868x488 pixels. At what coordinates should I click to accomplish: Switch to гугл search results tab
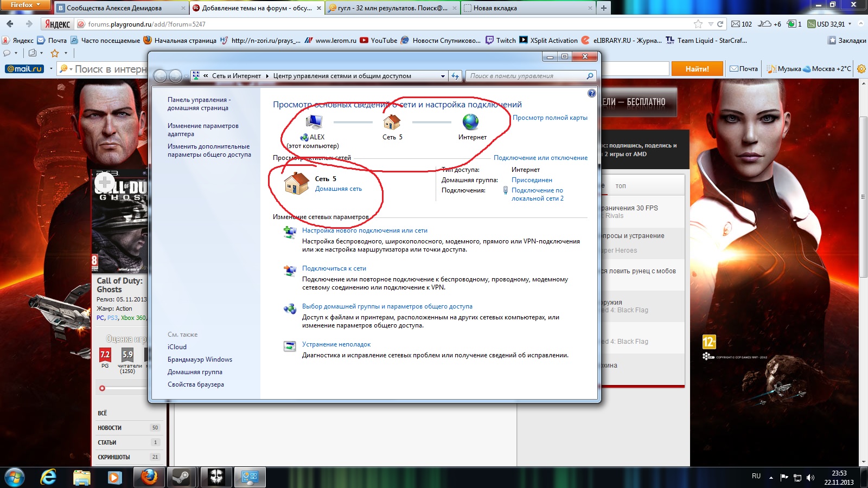pos(392,8)
